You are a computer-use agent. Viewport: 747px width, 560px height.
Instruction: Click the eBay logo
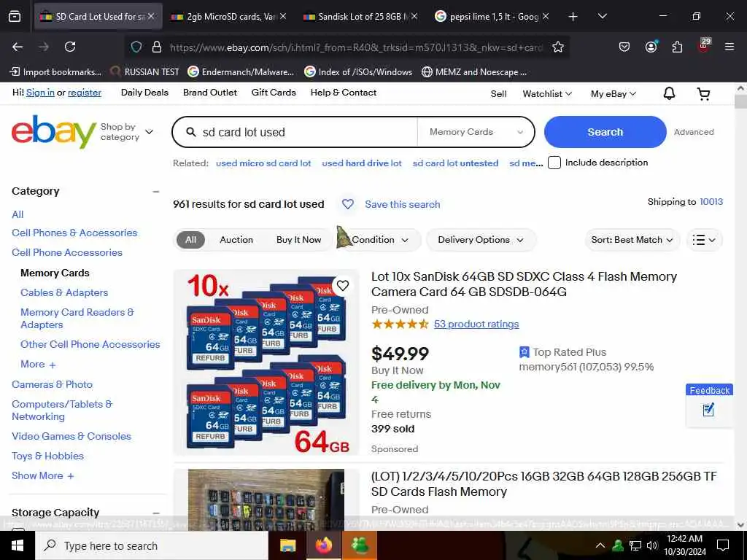pos(53,131)
